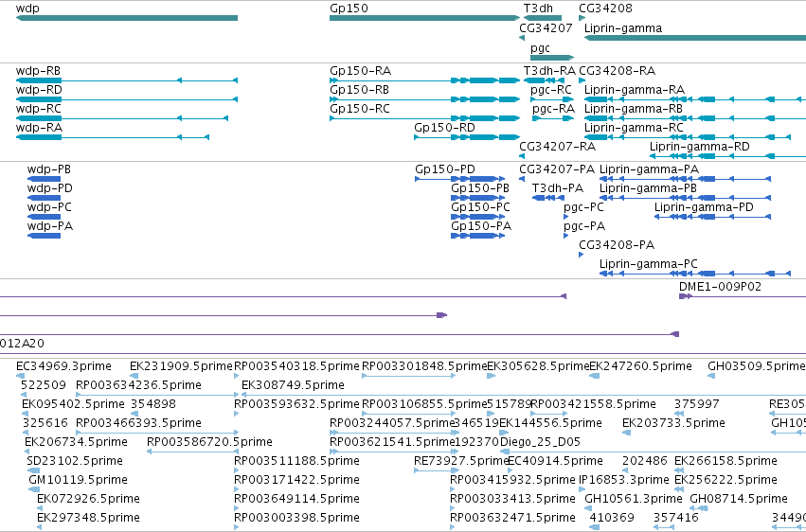Click the RP003301848.5prime EST label
Image resolution: width=806 pixels, height=532 pixels.
pos(424,367)
